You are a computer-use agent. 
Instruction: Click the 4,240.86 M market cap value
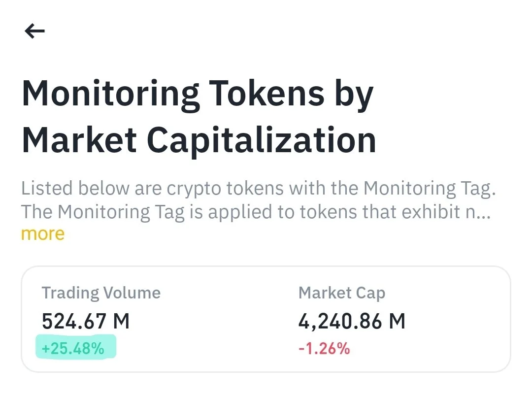(x=352, y=322)
